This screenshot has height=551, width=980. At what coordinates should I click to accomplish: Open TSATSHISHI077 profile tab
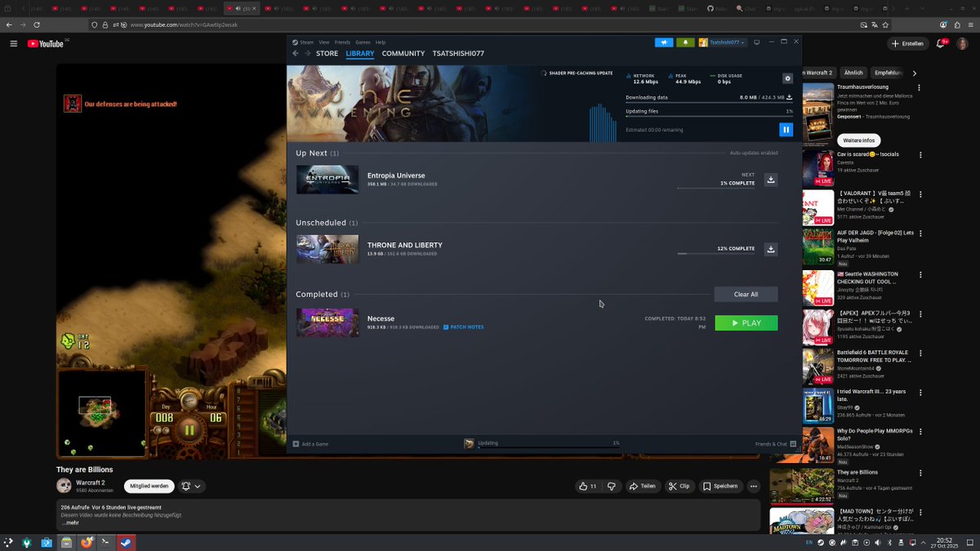pos(458,54)
